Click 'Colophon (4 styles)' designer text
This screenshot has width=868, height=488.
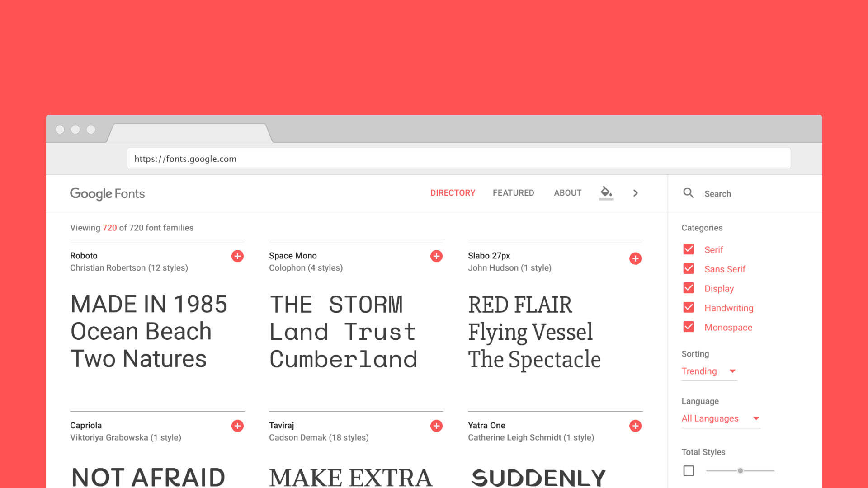pos(306,268)
